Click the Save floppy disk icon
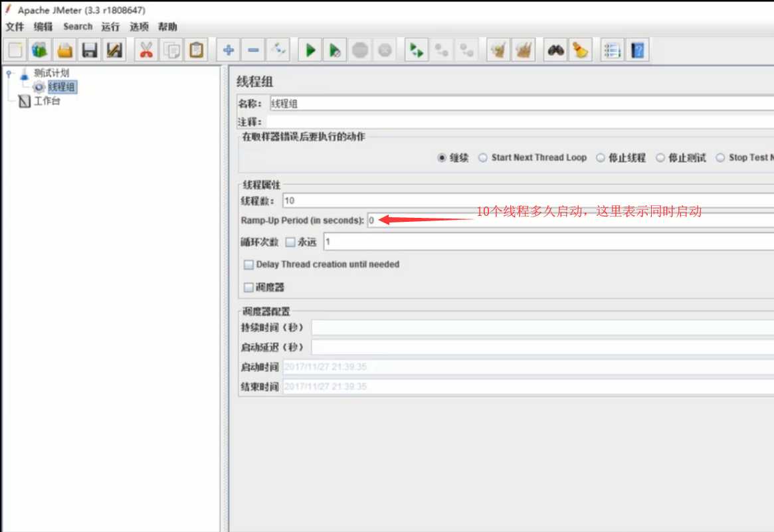The image size is (774, 532). [89, 50]
